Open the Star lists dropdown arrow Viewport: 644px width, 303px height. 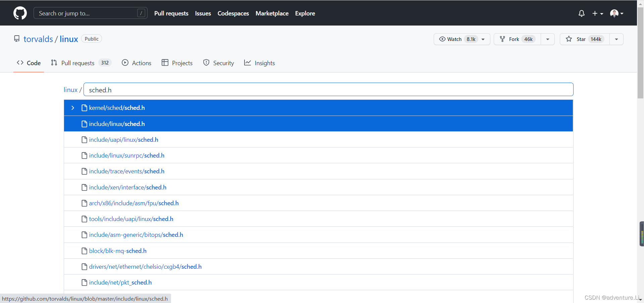click(x=616, y=39)
